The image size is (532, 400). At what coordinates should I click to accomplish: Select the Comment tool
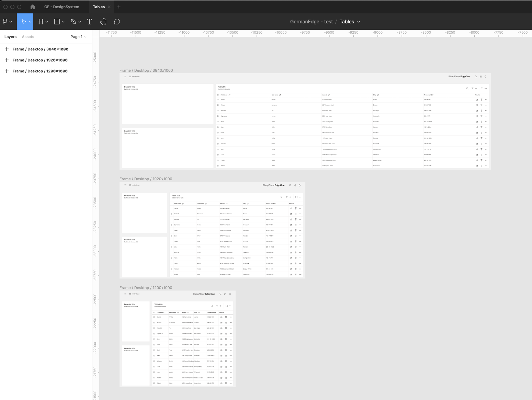117,22
